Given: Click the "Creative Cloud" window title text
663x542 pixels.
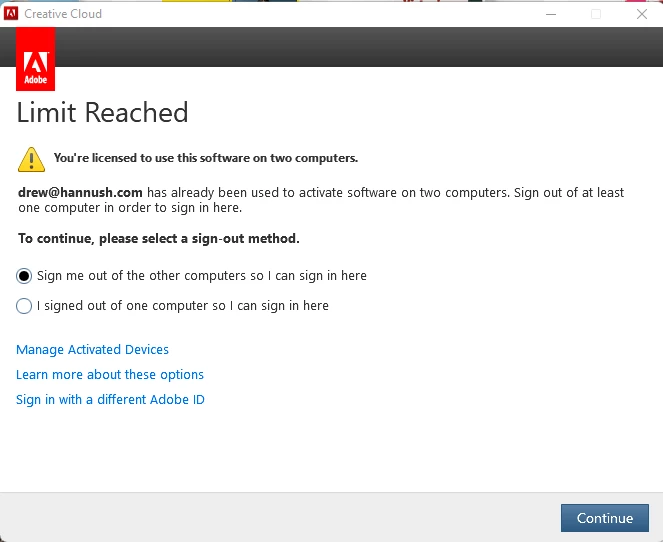Looking at the screenshot, I should point(63,14).
